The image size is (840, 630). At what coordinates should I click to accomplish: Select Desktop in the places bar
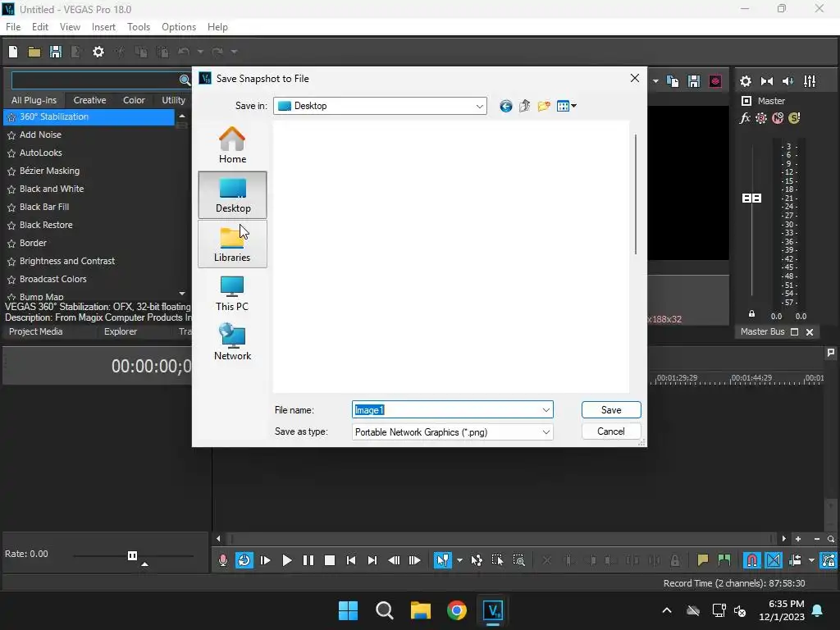click(x=232, y=195)
